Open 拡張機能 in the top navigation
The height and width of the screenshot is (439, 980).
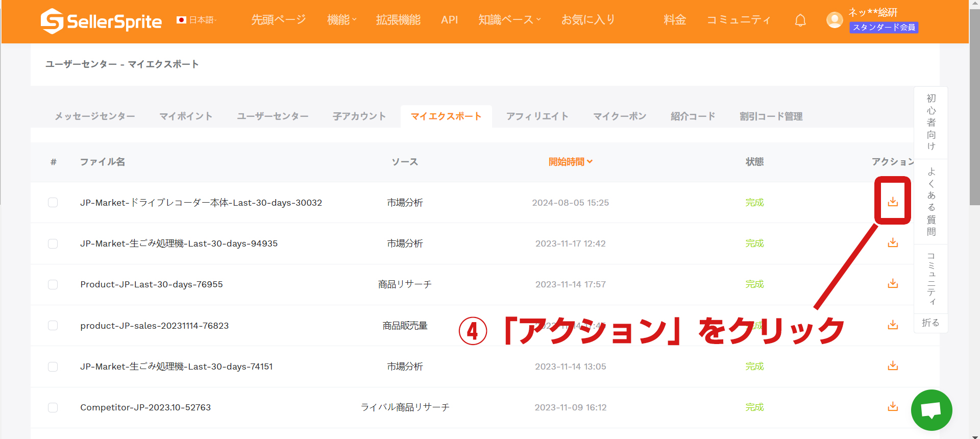[398, 20]
